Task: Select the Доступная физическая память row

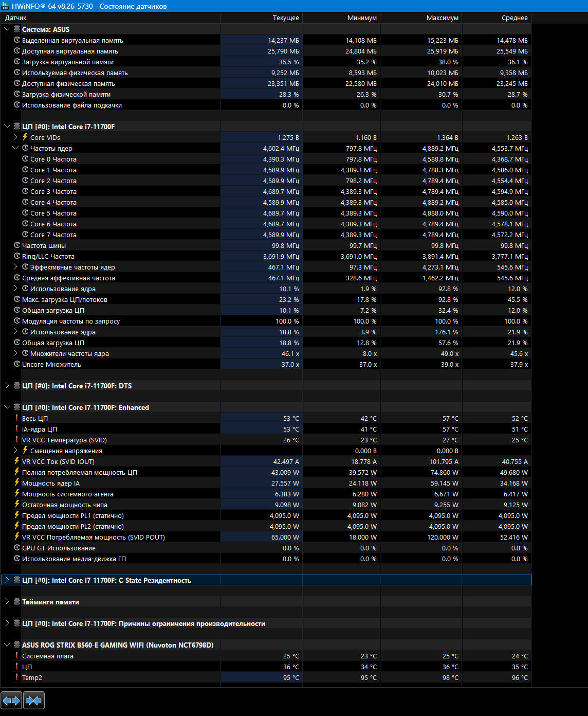Action: tap(266, 83)
